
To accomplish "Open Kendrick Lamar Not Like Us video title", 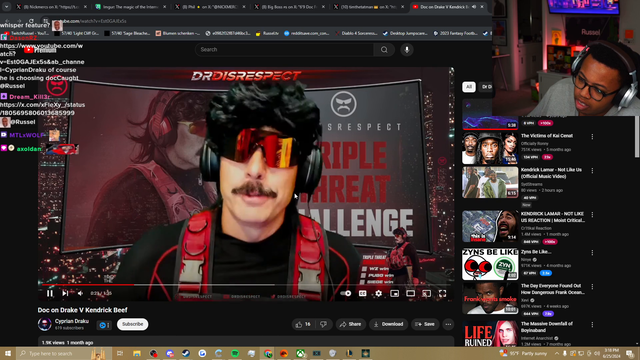I will tap(551, 173).
